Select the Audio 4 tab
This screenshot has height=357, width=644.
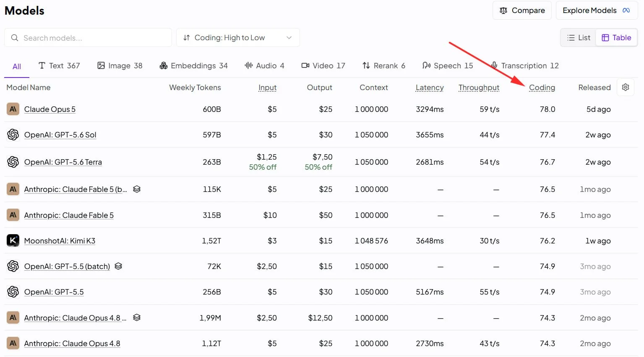[x=264, y=66]
